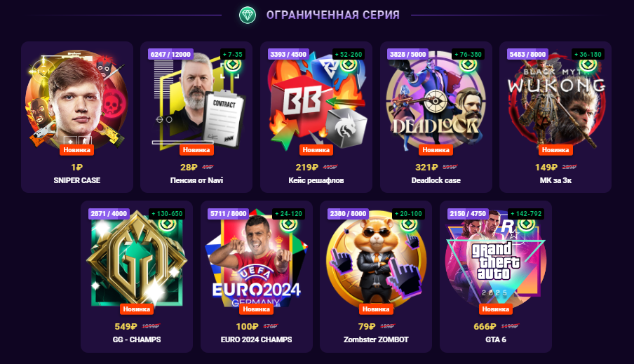Open the Пенсия от Navi case image
Screen dimensions: 634x364
coord(196,100)
